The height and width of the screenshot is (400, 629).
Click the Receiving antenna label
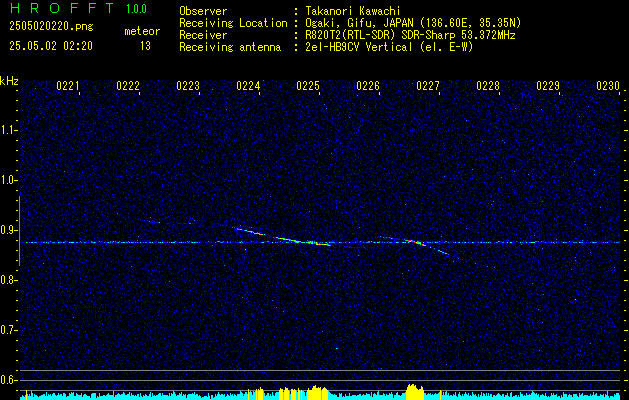(230, 47)
